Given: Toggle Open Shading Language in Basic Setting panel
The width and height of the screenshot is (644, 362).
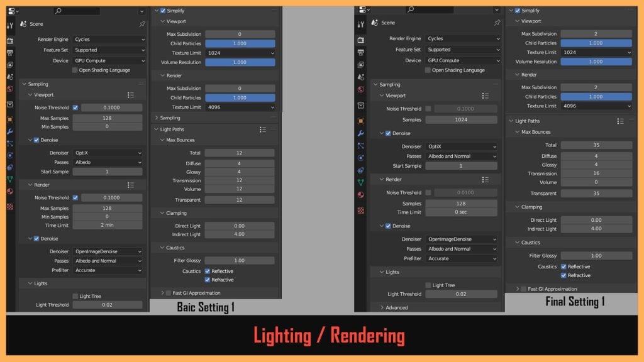Looking at the screenshot, I should [x=75, y=70].
